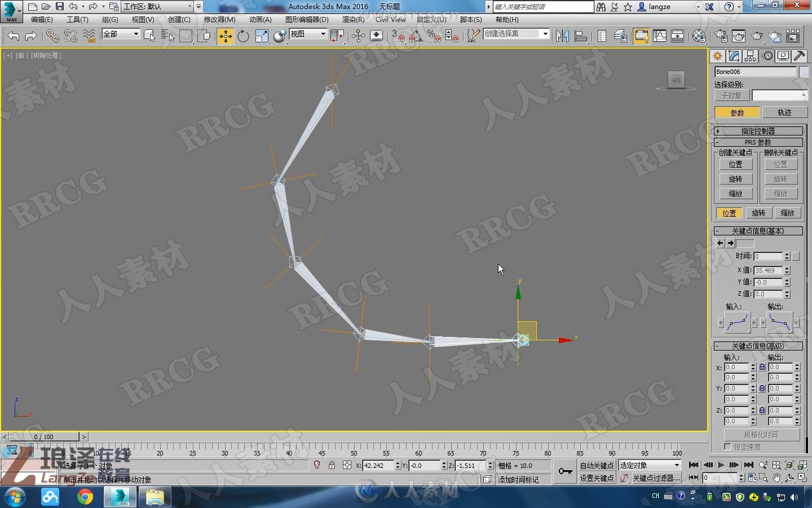
Task: Click the Select and Place tool
Action: 280,36
